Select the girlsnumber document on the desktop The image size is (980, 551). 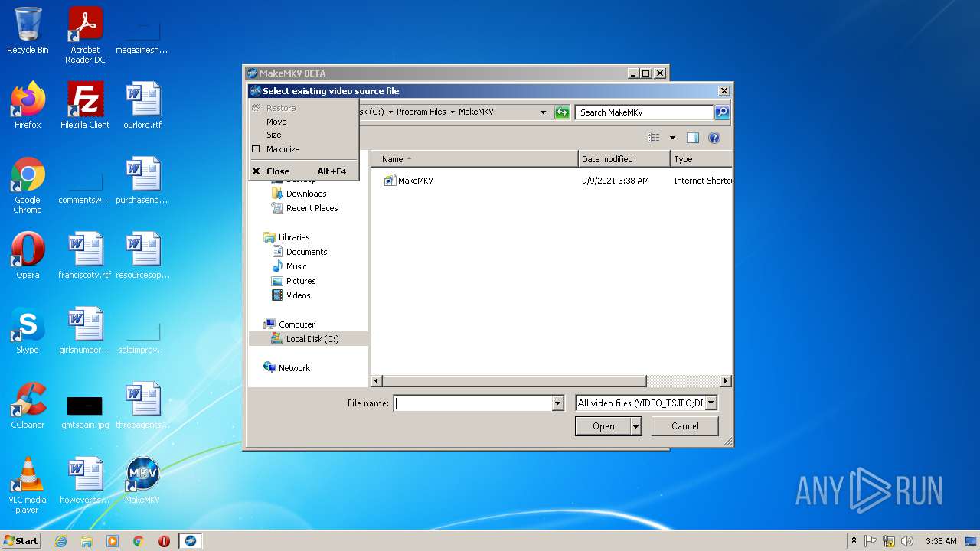[85, 330]
